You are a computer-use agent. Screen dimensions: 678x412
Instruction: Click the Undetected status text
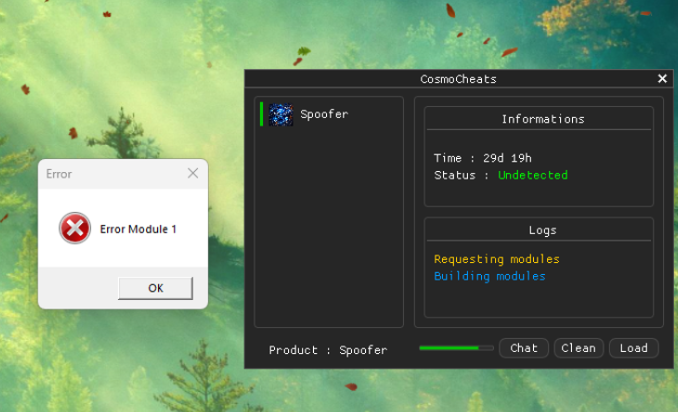pos(533,175)
